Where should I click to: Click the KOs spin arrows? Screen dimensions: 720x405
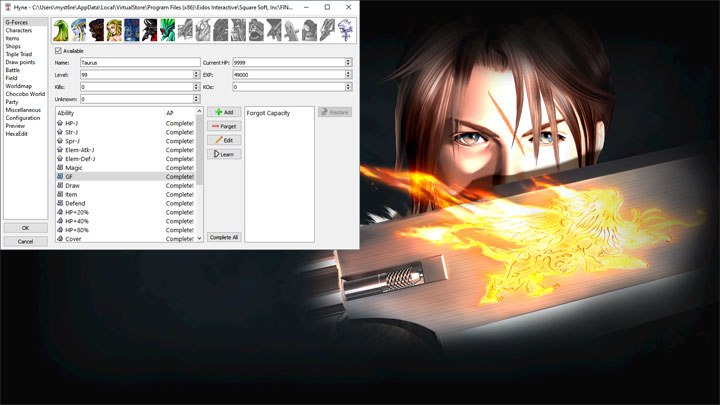[349, 86]
